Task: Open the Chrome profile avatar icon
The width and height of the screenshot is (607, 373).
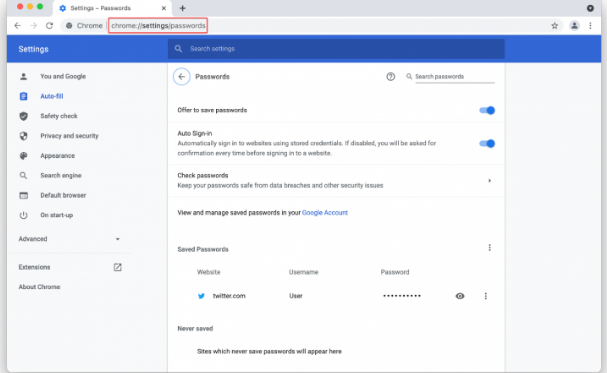Action: point(574,26)
